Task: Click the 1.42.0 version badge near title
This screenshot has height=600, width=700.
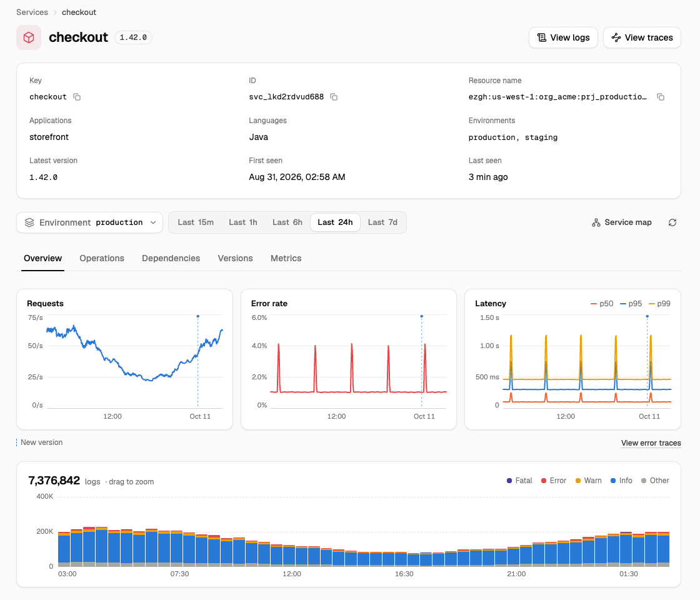Action: tap(133, 37)
